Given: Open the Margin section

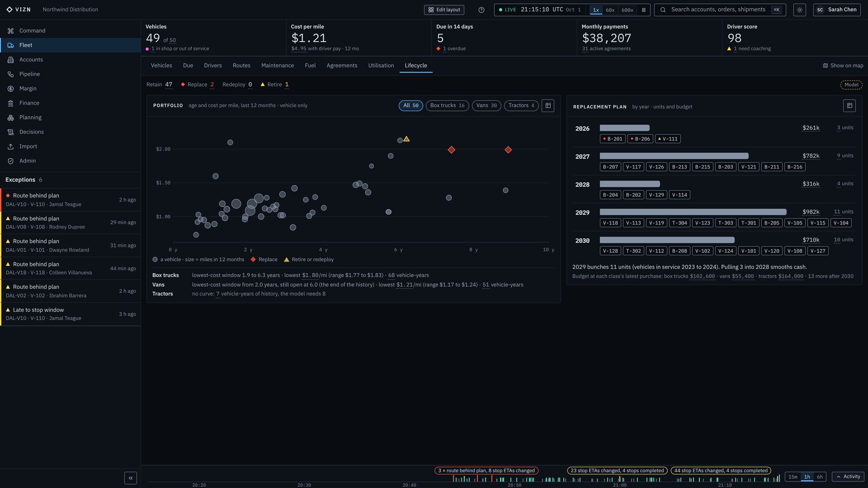Looking at the screenshot, I should pyautogui.click(x=70, y=89).
